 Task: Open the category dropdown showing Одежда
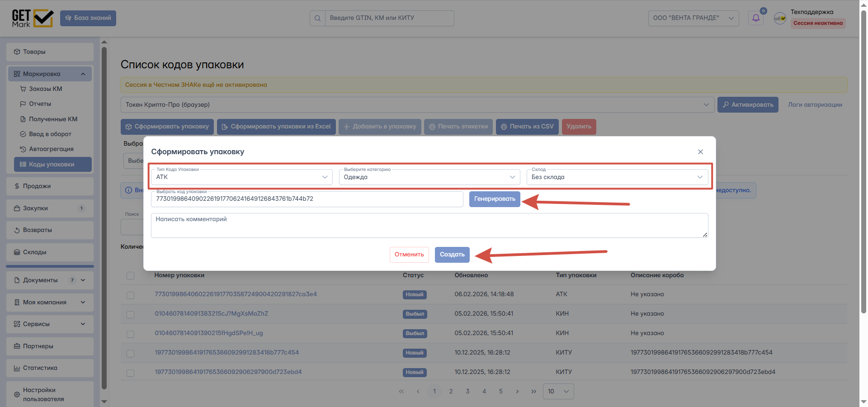point(429,177)
